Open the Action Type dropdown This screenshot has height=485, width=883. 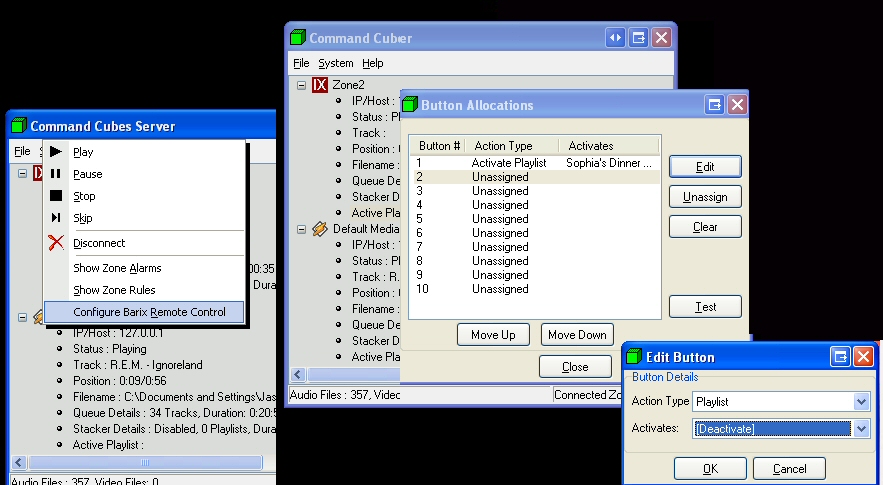click(862, 401)
